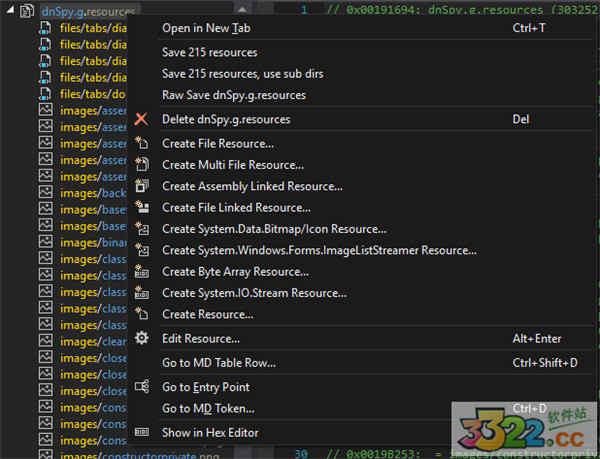Image resolution: width=600 pixels, height=459 pixels.
Task: Open Go to MD Table Row...
Action: 218,363
